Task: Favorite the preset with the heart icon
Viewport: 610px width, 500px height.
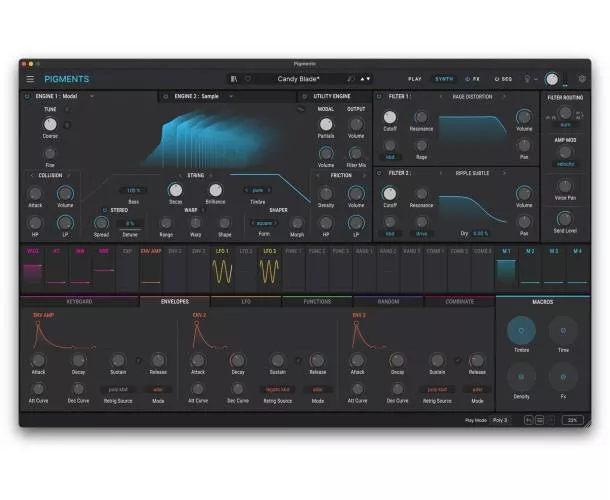Action: 247,78
